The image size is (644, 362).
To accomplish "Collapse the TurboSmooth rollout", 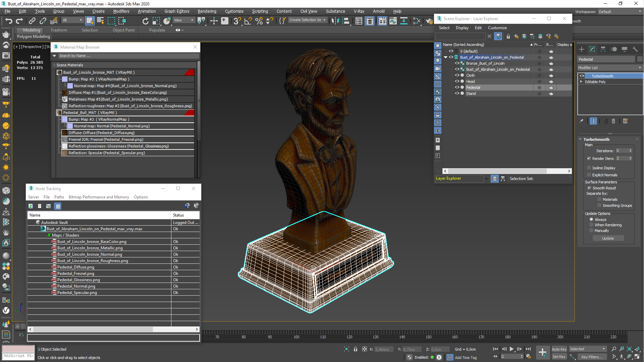I will (x=580, y=139).
